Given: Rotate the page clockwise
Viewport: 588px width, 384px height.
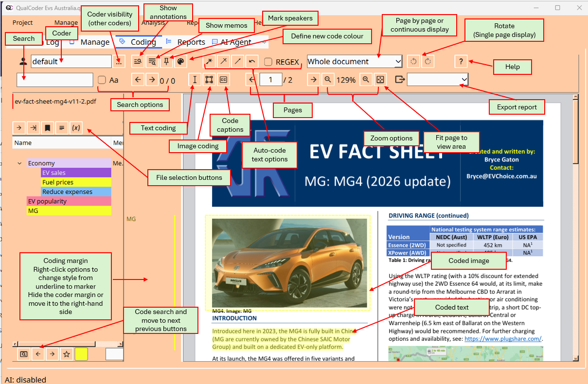Looking at the screenshot, I should (428, 61).
